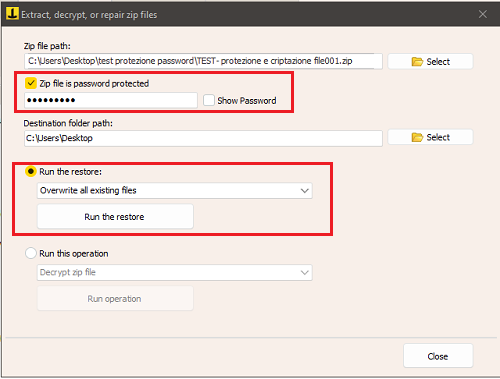Click the Close button at bottom
The image size is (500, 379).
tap(438, 356)
